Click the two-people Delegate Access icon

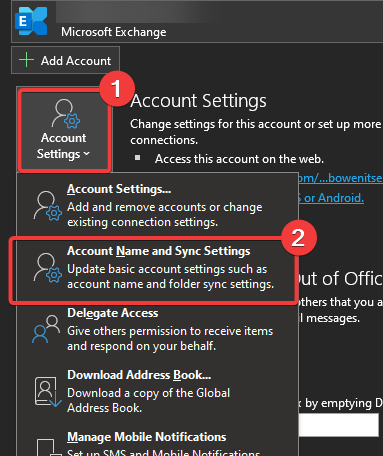46,329
